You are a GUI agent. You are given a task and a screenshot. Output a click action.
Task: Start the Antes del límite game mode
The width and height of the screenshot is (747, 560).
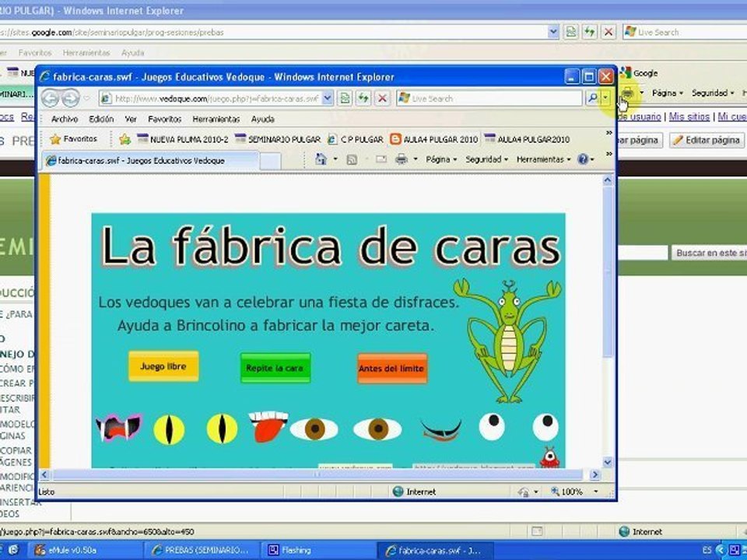click(x=391, y=368)
